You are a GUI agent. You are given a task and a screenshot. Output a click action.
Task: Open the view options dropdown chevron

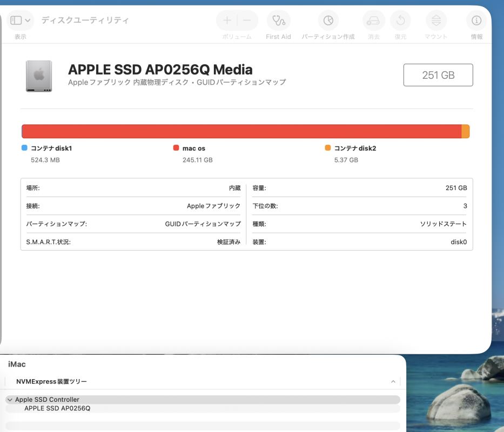coord(28,21)
